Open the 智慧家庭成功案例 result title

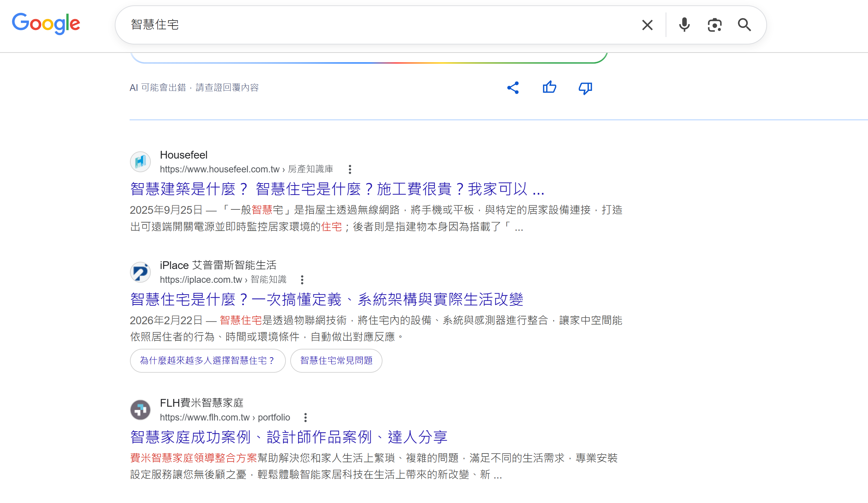(x=288, y=437)
